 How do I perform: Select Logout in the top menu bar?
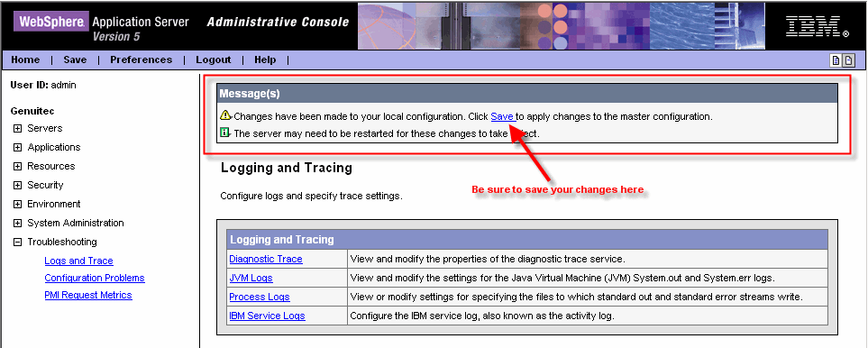[x=213, y=60]
